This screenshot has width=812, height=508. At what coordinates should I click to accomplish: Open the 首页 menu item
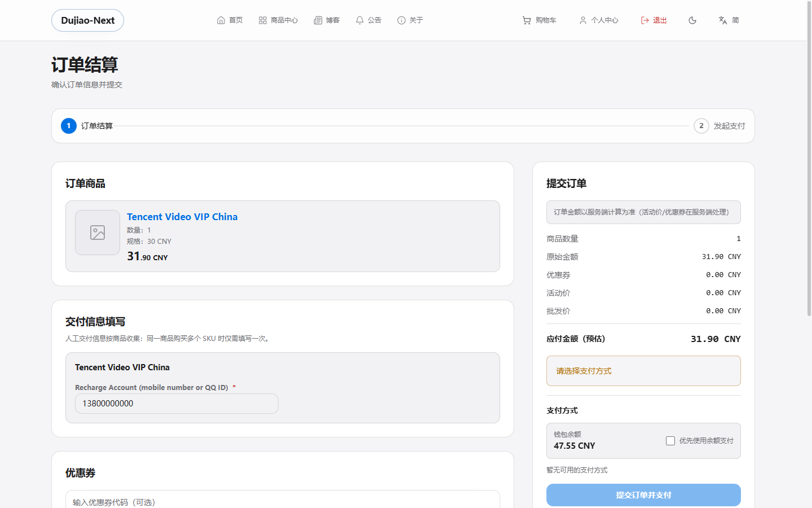click(236, 20)
